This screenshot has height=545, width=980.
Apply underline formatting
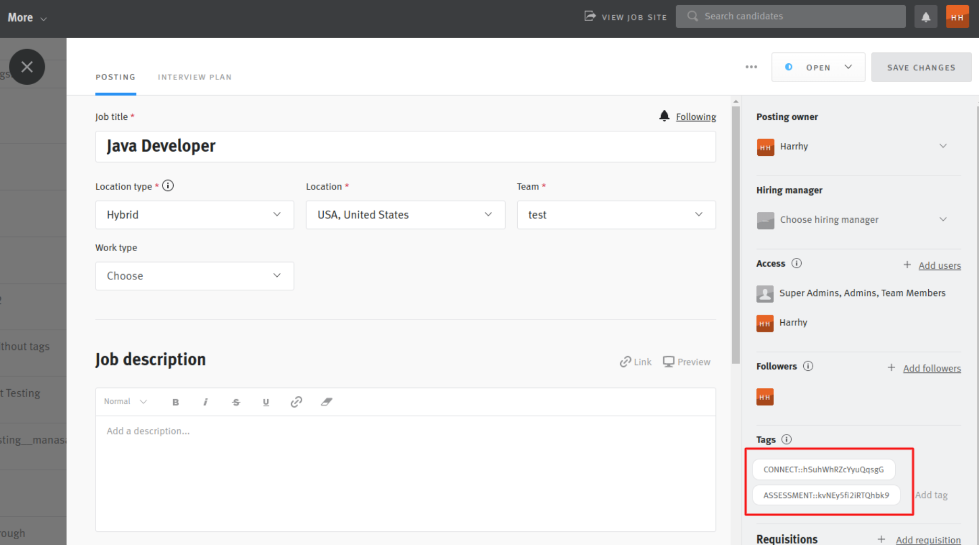pos(266,402)
